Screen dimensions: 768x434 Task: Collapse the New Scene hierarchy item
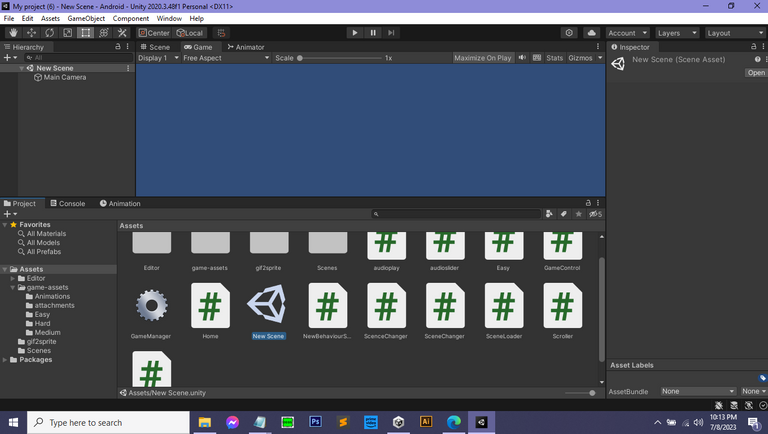22,68
